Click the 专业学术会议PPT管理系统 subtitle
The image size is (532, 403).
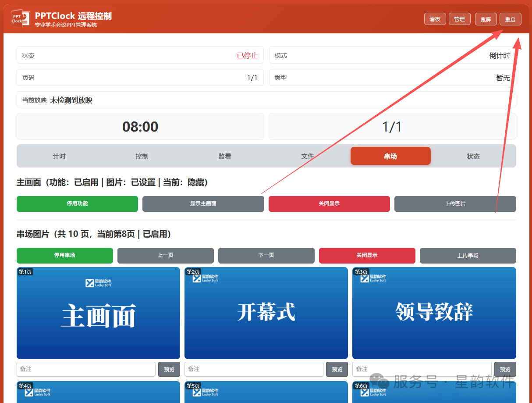tap(66, 25)
